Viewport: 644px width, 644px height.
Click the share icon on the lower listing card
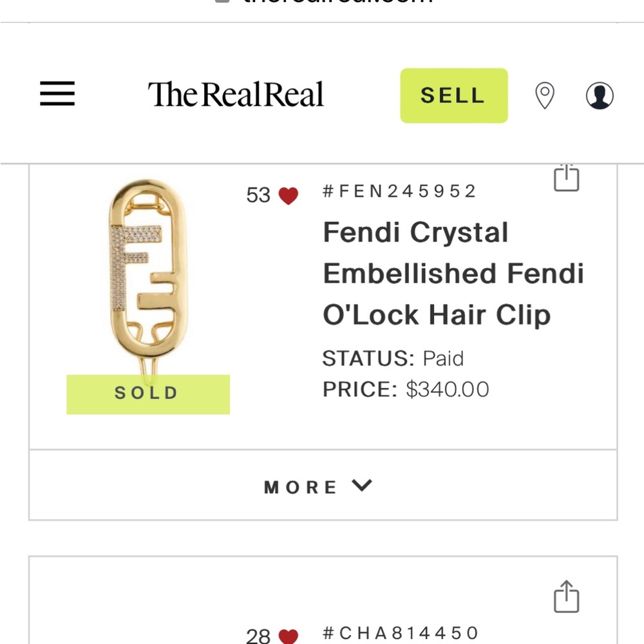click(566, 597)
